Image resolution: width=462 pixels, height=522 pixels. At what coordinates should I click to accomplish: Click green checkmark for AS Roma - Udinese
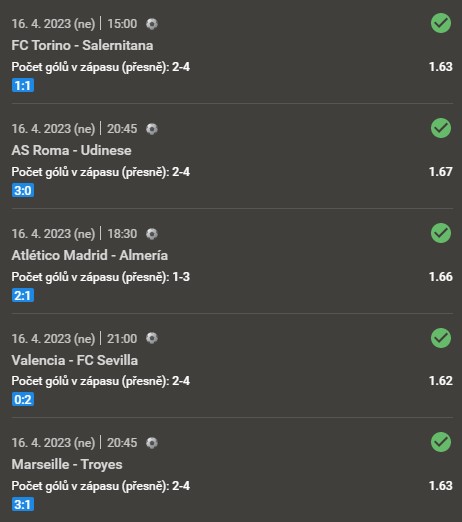coord(441,128)
